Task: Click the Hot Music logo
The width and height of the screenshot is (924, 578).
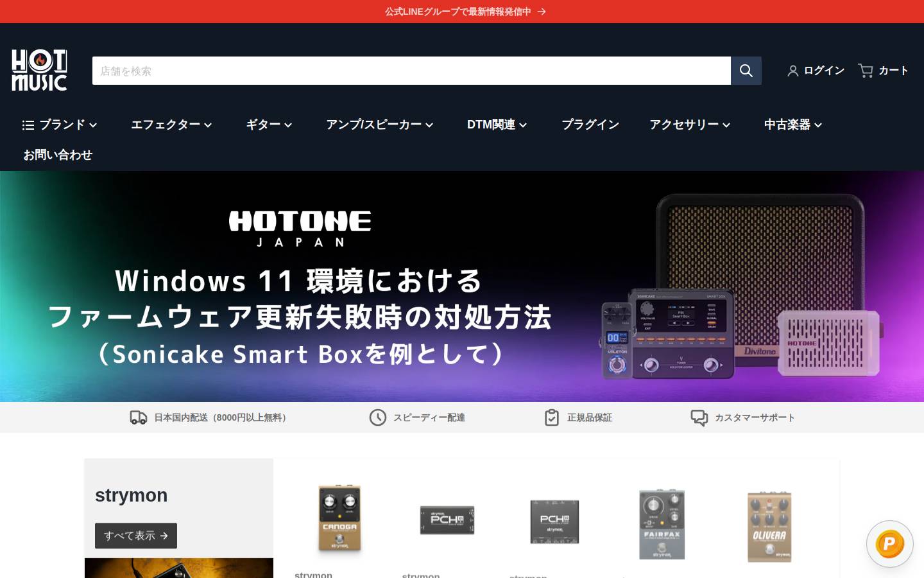Action: 39,70
